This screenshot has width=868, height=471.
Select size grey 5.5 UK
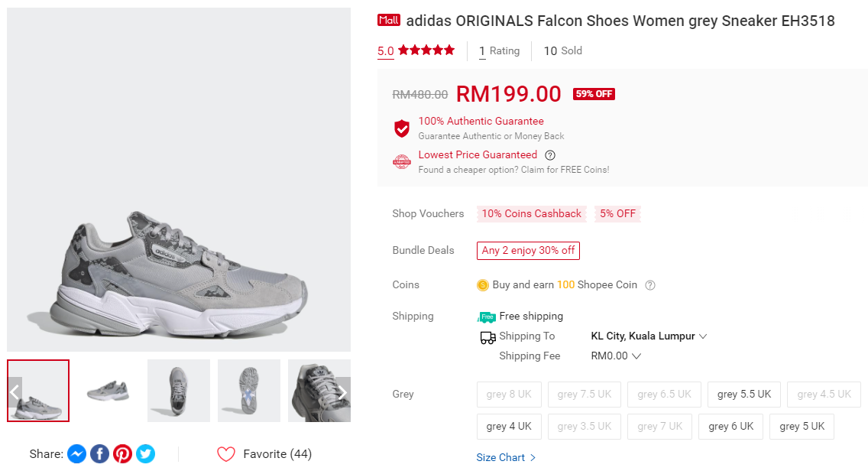click(744, 395)
